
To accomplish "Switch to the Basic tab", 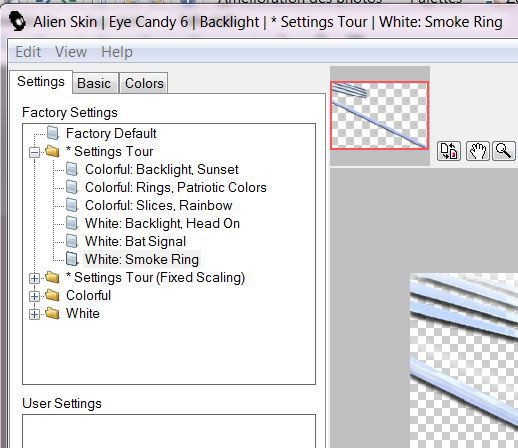I will [94, 83].
